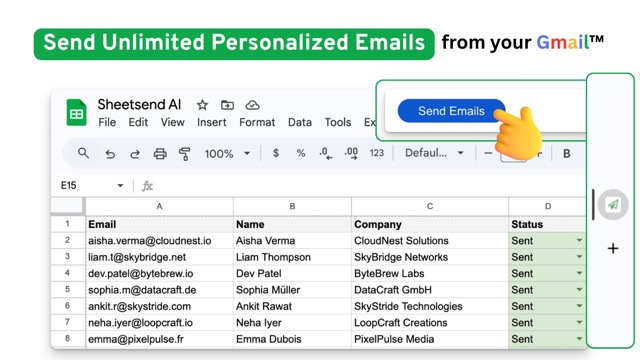Star the Sheetsend AI document

point(202,105)
